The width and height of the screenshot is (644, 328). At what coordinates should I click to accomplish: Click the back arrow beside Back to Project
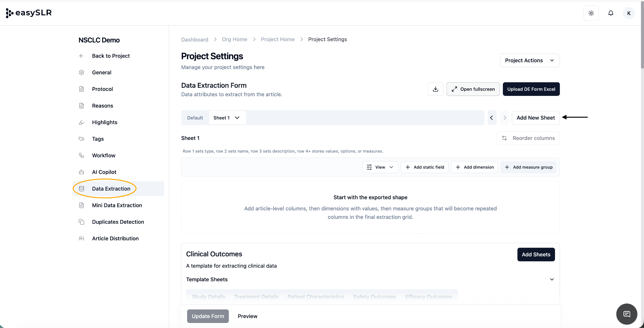[x=81, y=56]
